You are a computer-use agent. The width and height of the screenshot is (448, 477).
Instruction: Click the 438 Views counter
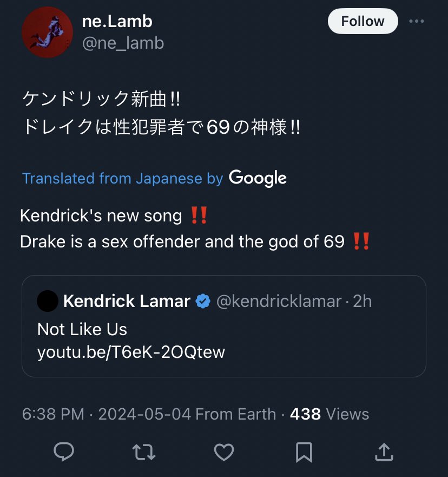330,414
